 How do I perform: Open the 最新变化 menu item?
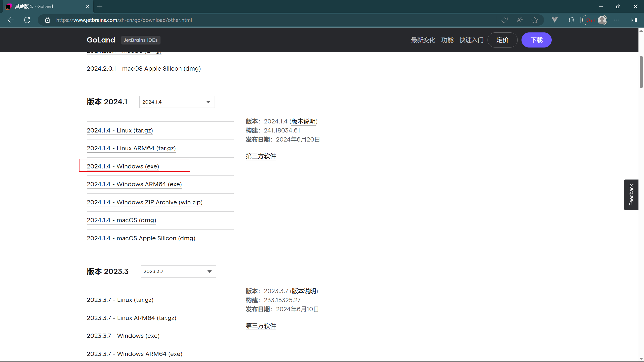423,40
